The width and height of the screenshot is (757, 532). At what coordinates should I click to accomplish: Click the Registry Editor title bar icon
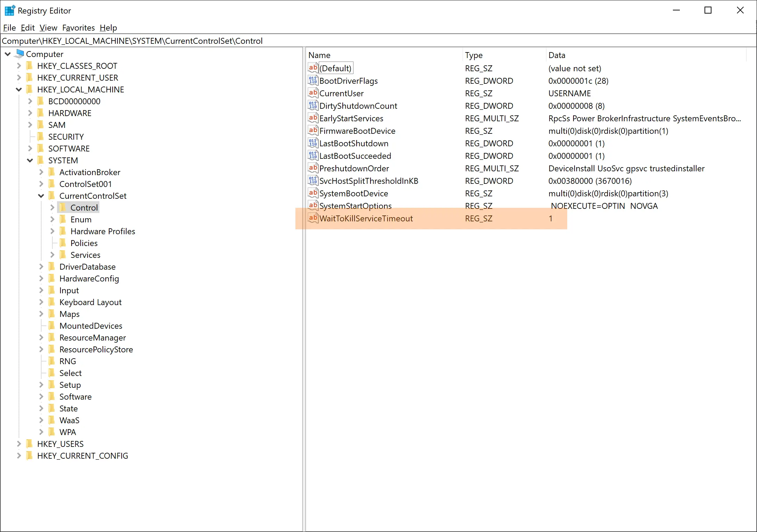coord(9,10)
